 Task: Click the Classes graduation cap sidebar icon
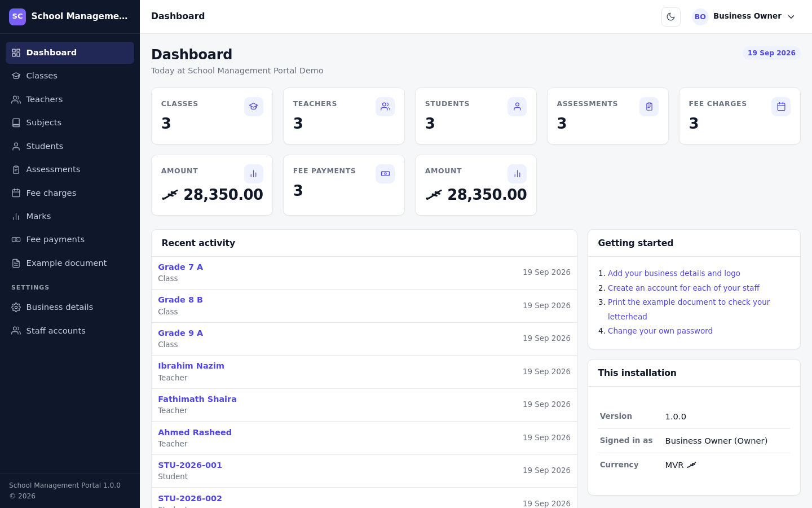16,76
